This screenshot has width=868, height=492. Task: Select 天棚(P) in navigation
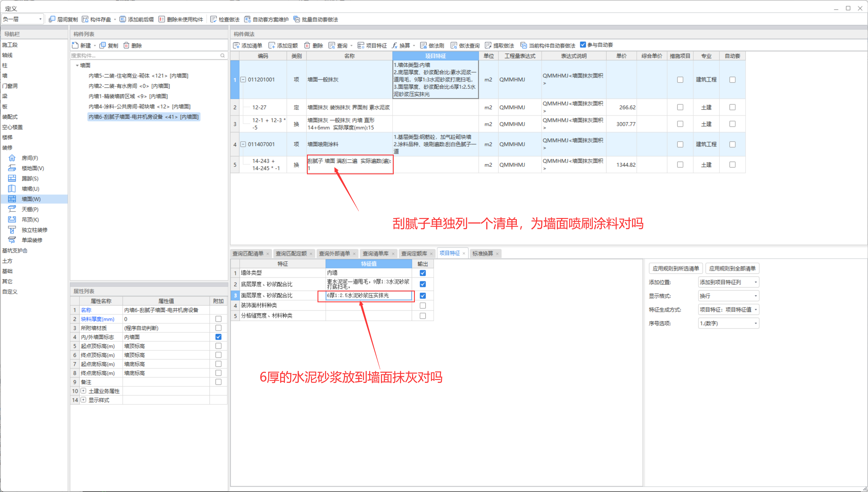[x=30, y=209]
